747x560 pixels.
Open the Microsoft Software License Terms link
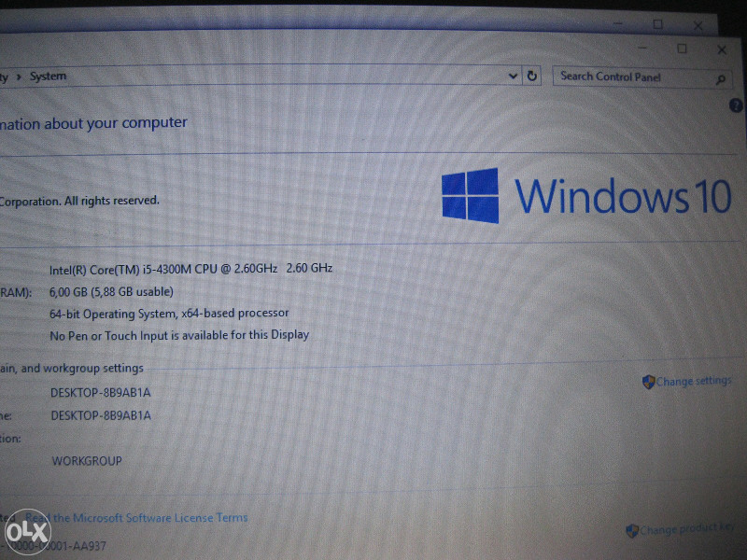[136, 518]
